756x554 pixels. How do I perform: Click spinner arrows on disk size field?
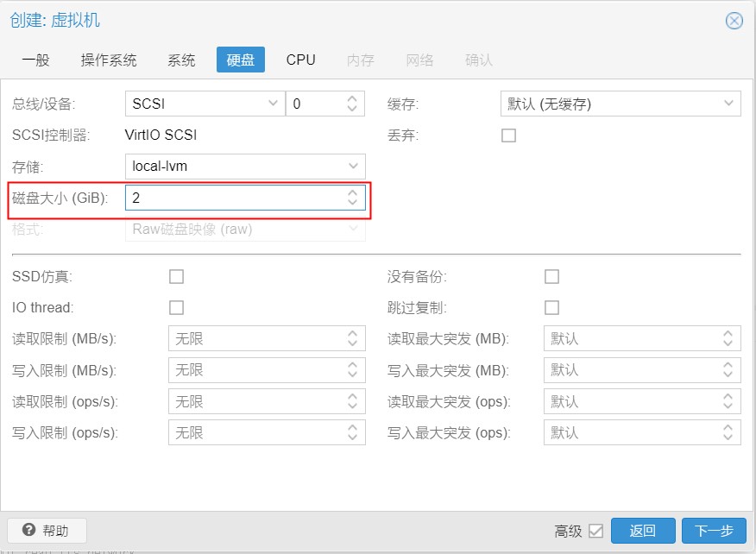click(x=352, y=198)
